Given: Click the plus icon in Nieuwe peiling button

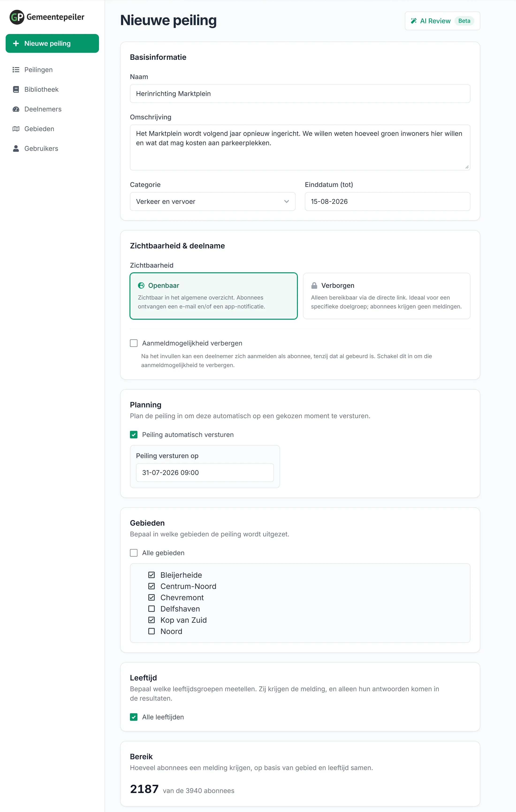Looking at the screenshot, I should [x=16, y=43].
